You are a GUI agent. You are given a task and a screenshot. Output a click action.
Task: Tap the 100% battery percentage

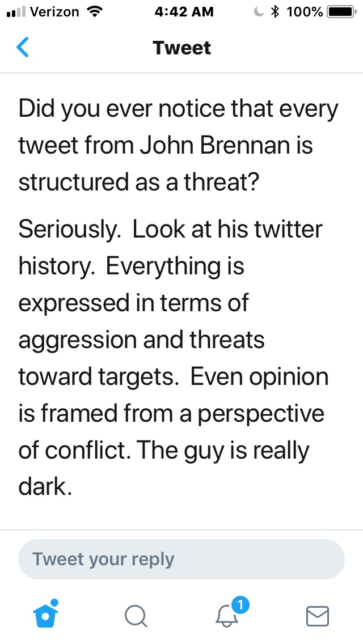(305, 11)
